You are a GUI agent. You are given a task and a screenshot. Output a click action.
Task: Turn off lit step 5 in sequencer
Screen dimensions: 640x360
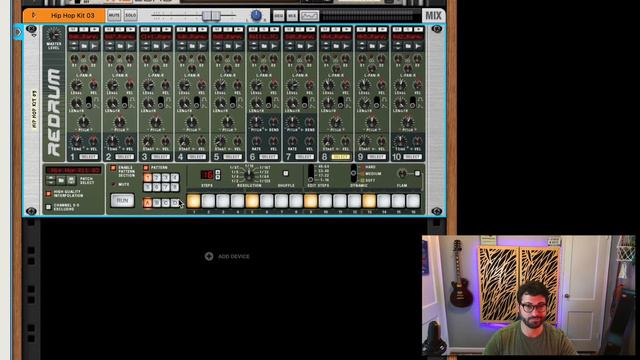pyautogui.click(x=252, y=201)
